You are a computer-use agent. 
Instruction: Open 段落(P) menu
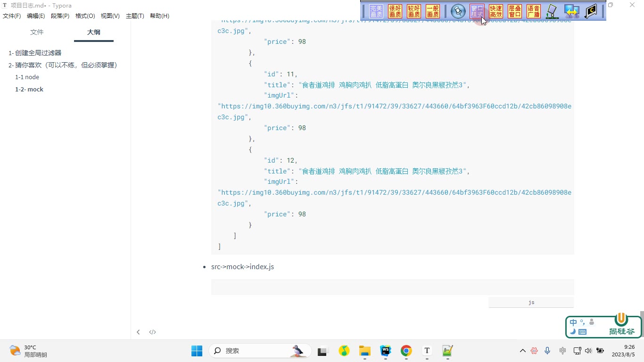[60, 16]
